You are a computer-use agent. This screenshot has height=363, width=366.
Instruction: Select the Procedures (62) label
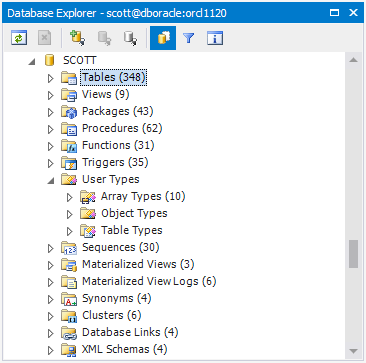coord(122,128)
